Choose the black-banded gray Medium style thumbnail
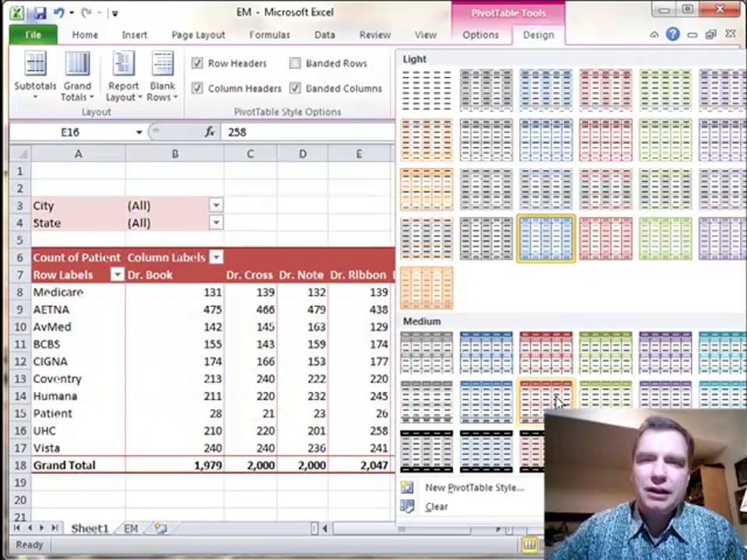Screen dimensions: 747x560 click(426, 451)
